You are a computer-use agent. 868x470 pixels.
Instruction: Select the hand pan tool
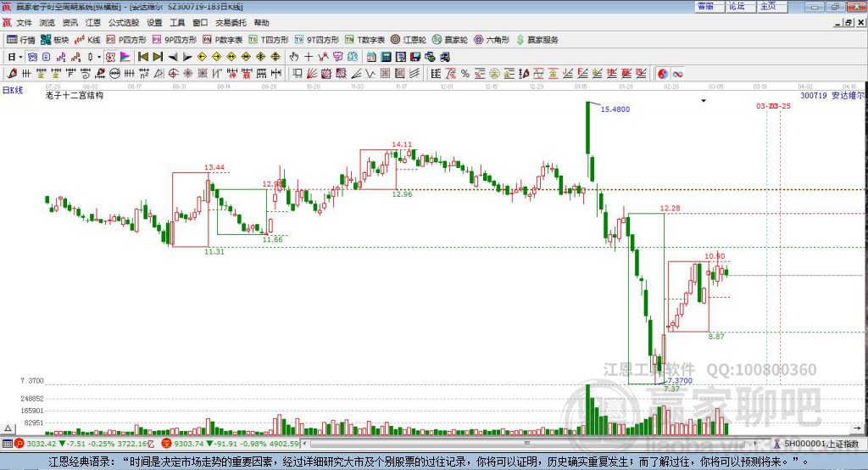point(294,57)
